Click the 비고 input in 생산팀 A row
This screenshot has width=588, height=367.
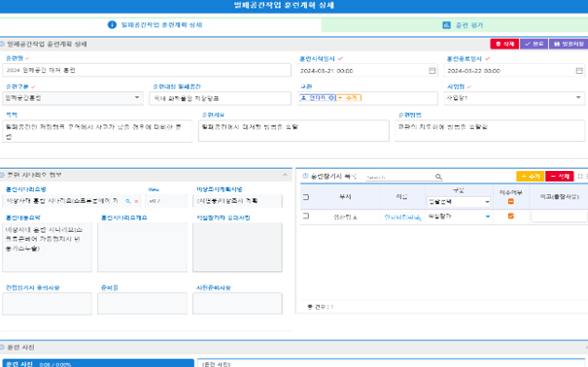point(559,217)
